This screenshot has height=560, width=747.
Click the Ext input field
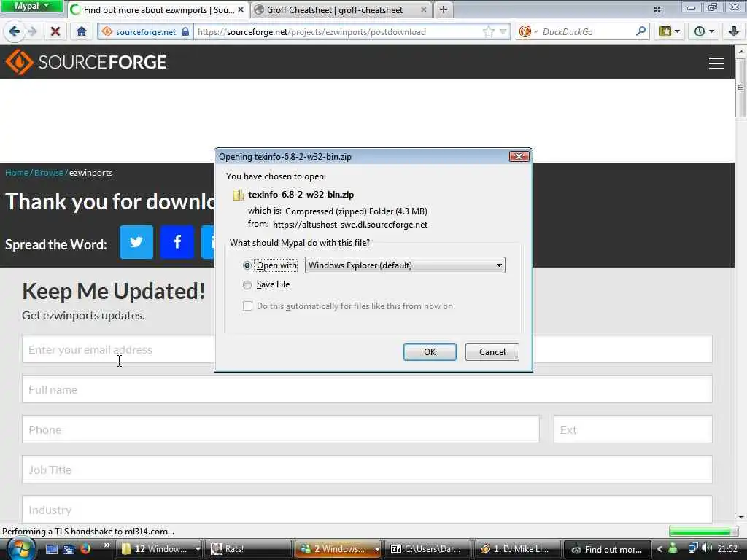633,429
